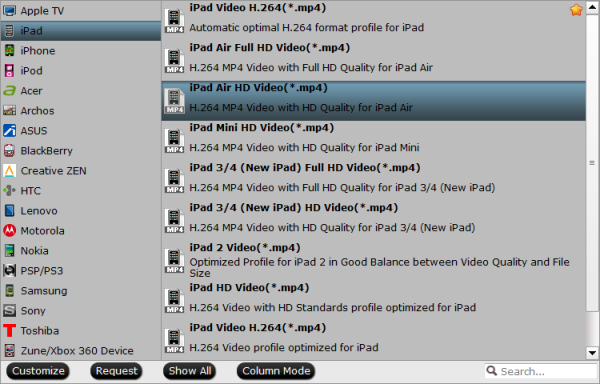
Task: Select iPad HD Video(*.mp4) profile
Action: pyautogui.click(x=373, y=301)
